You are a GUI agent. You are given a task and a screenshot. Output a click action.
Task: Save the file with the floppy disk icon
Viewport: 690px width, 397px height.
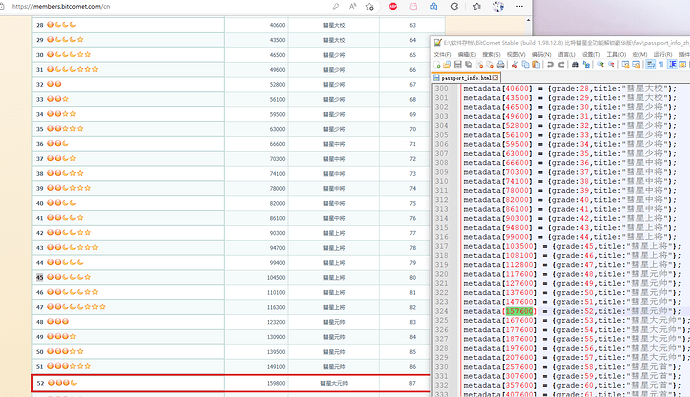coord(458,65)
